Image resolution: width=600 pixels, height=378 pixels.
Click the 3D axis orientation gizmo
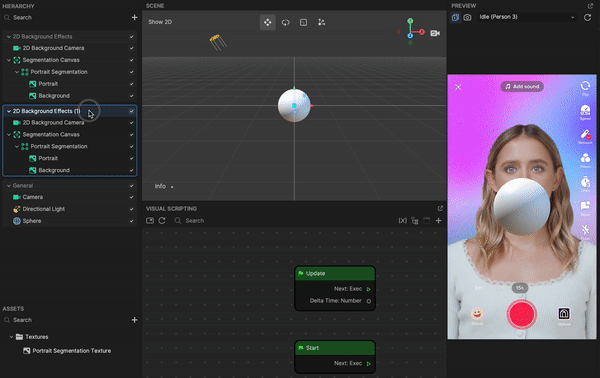411,31
